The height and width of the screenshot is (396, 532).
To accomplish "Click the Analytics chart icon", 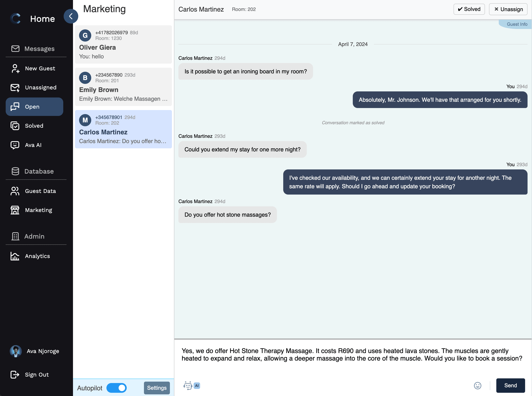I will tap(15, 256).
